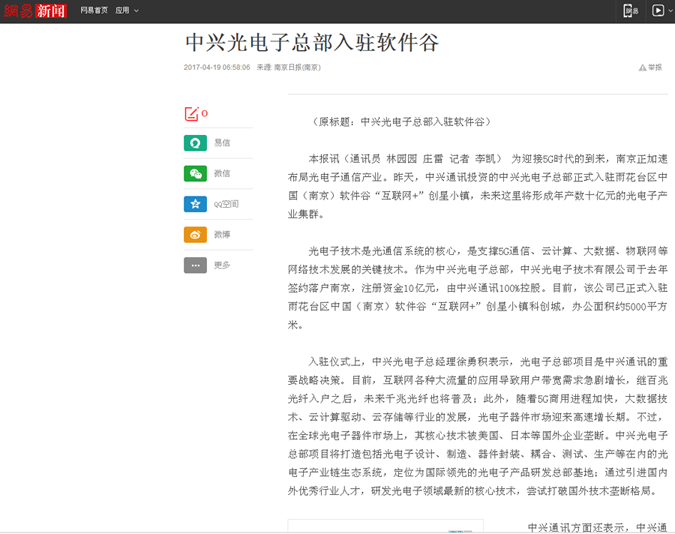Open the mobile client icon in header
Screen dimensions: 675x534
pos(629,10)
